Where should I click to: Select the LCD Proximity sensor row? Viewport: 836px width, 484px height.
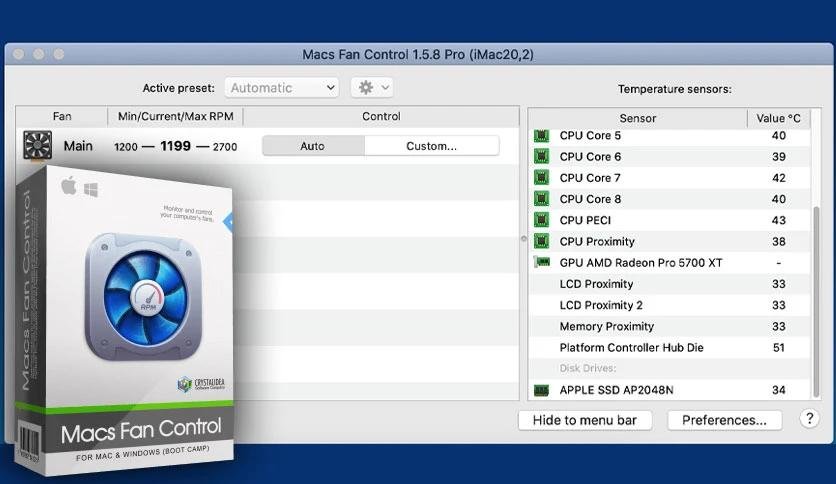[670, 284]
